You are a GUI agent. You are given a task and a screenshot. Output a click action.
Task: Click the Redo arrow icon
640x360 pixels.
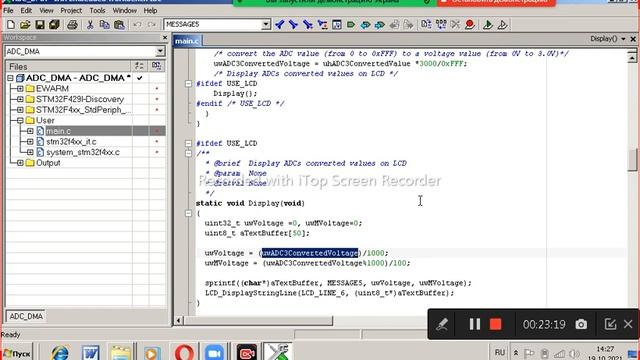(x=151, y=24)
